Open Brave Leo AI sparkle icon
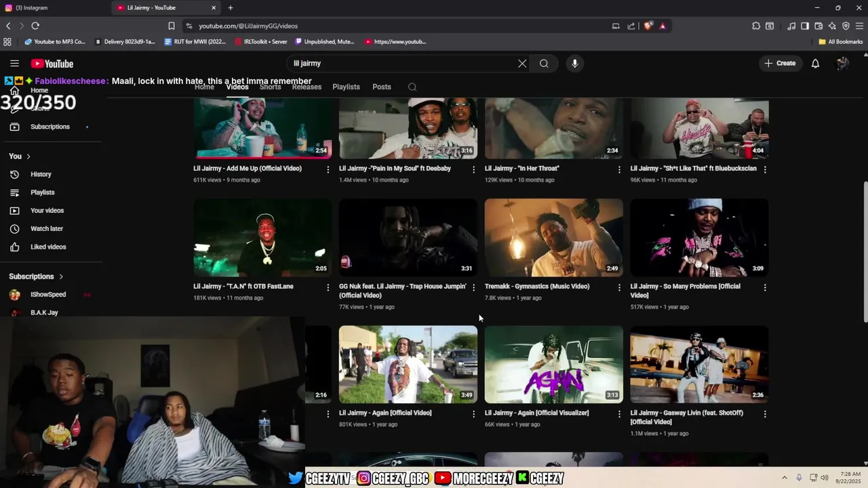868x488 pixels. tap(832, 26)
